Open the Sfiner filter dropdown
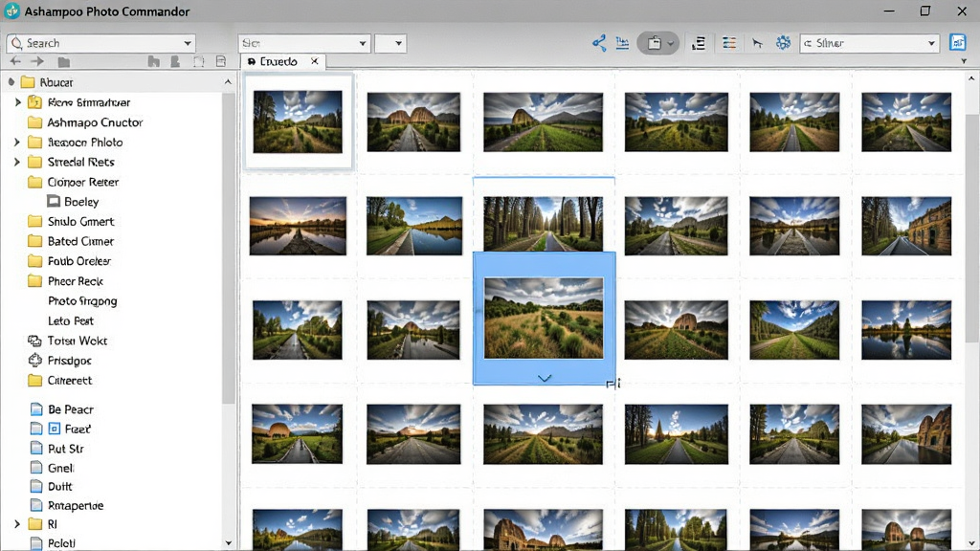This screenshot has height=551, width=980. [x=869, y=43]
